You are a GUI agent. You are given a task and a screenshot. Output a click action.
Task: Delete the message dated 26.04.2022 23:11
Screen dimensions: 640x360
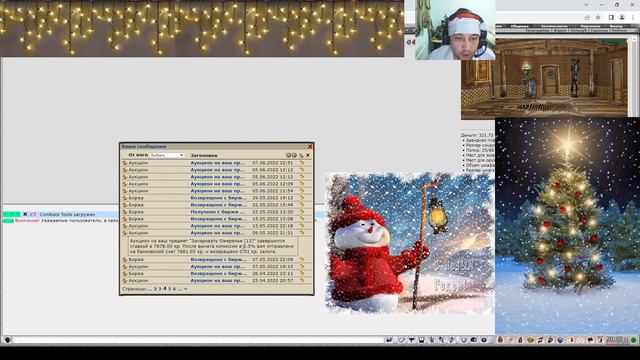click(x=302, y=273)
